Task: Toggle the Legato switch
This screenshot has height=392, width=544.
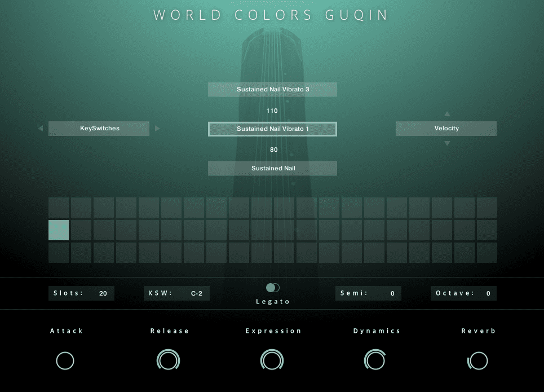Action: 273,288
